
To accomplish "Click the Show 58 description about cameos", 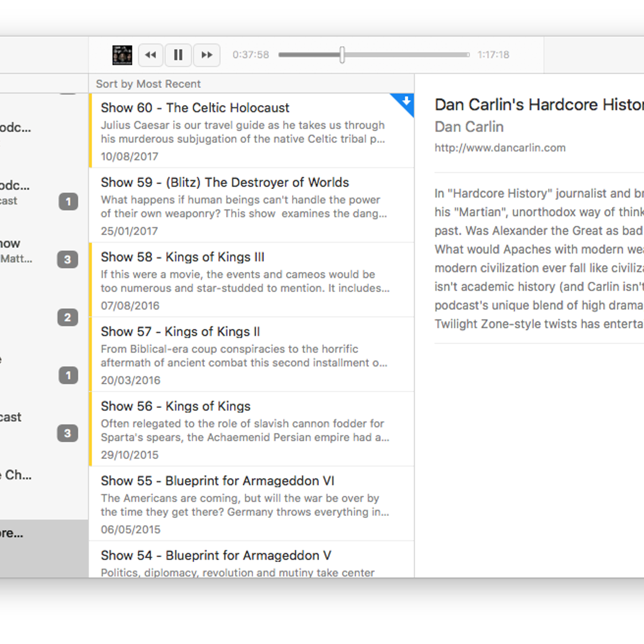I will point(245,281).
